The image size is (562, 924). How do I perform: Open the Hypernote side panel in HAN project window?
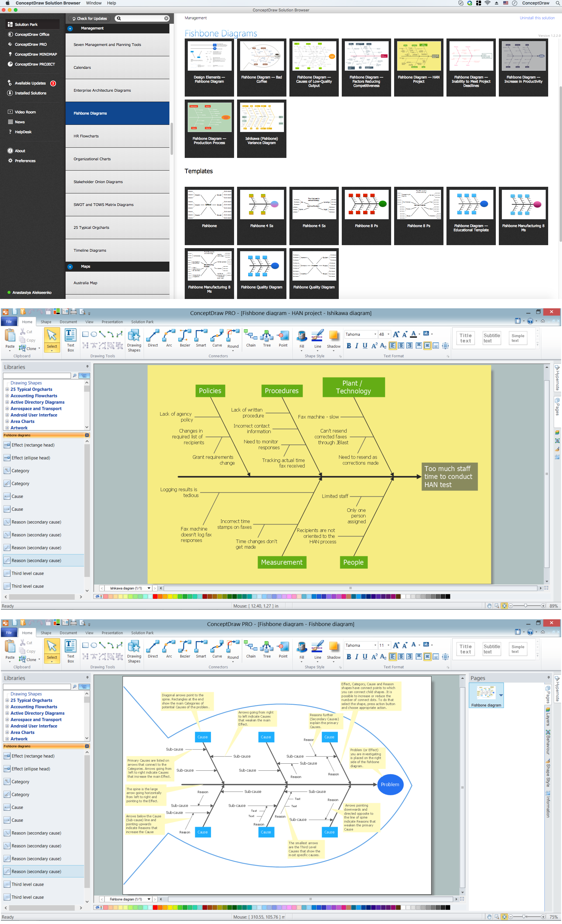click(557, 377)
